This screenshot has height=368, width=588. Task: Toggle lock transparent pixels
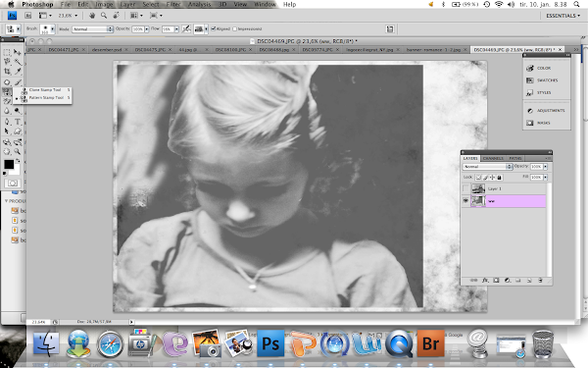(x=478, y=178)
